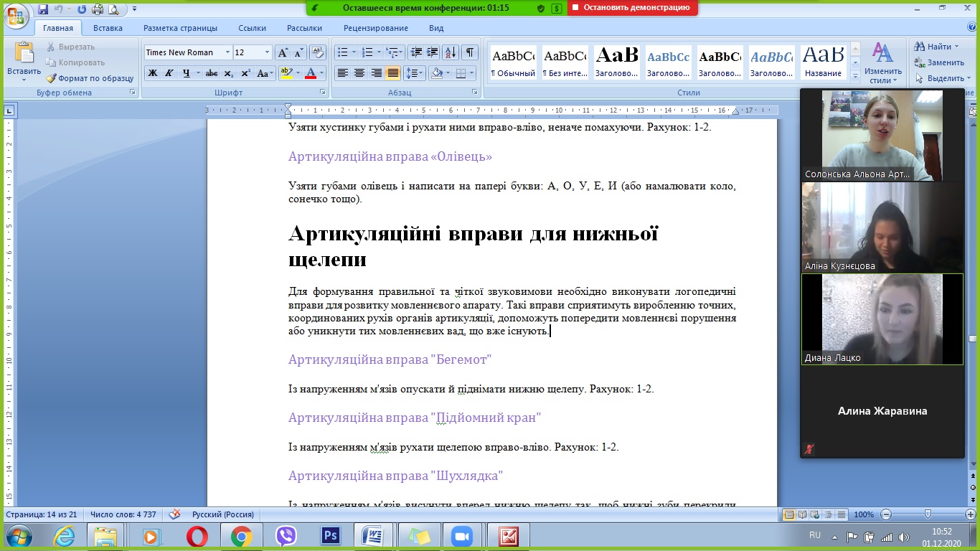Click the zoom slider in the status bar
Image resolution: width=980 pixels, height=551 pixels.
click(928, 514)
